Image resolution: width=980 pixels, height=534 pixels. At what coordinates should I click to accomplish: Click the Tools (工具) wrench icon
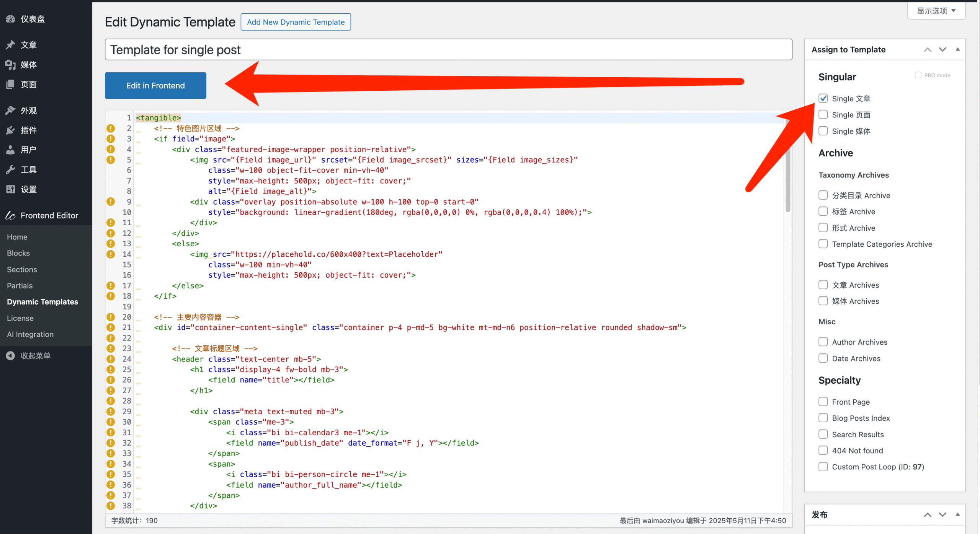[x=10, y=169]
